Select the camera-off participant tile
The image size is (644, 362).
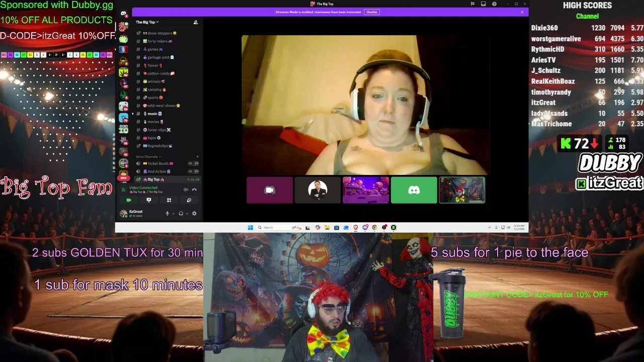point(270,190)
